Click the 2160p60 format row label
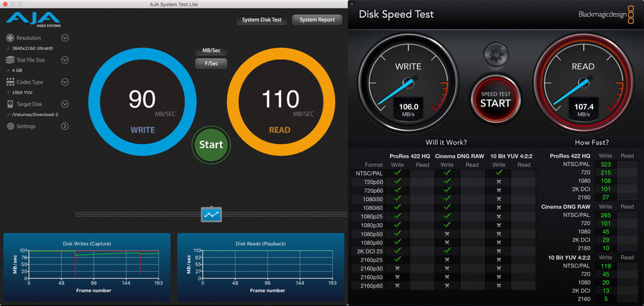644x306 pixels. pyautogui.click(x=372, y=285)
